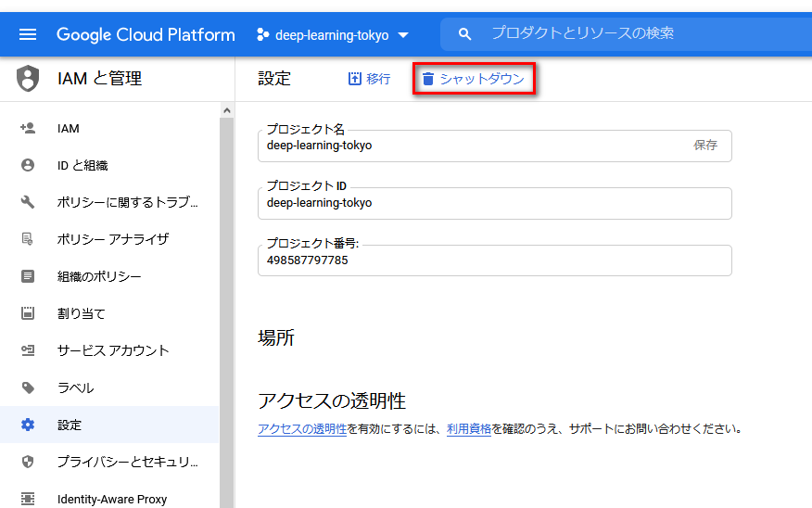Viewport: 812px width, 508px height.
Task: Open 割り当て sidebar item
Action: [109, 313]
